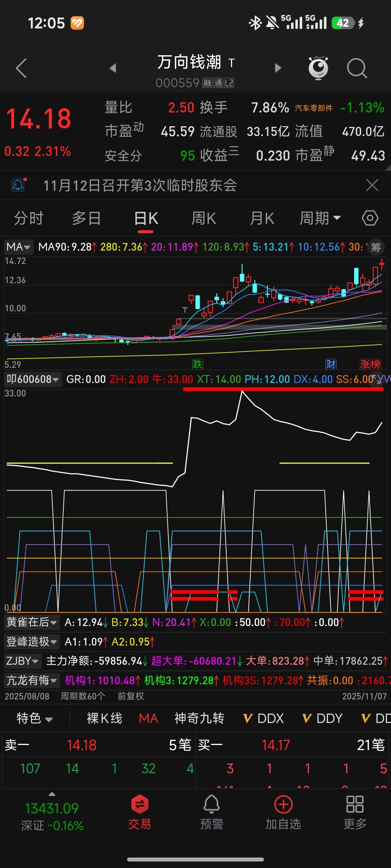Open the 更多 grid menu

pos(355,812)
